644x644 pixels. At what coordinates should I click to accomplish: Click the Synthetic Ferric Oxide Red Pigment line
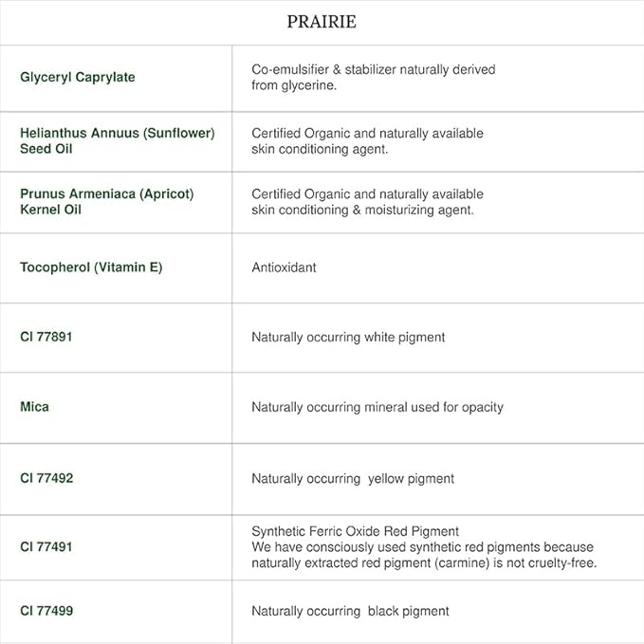pyautogui.click(x=355, y=531)
